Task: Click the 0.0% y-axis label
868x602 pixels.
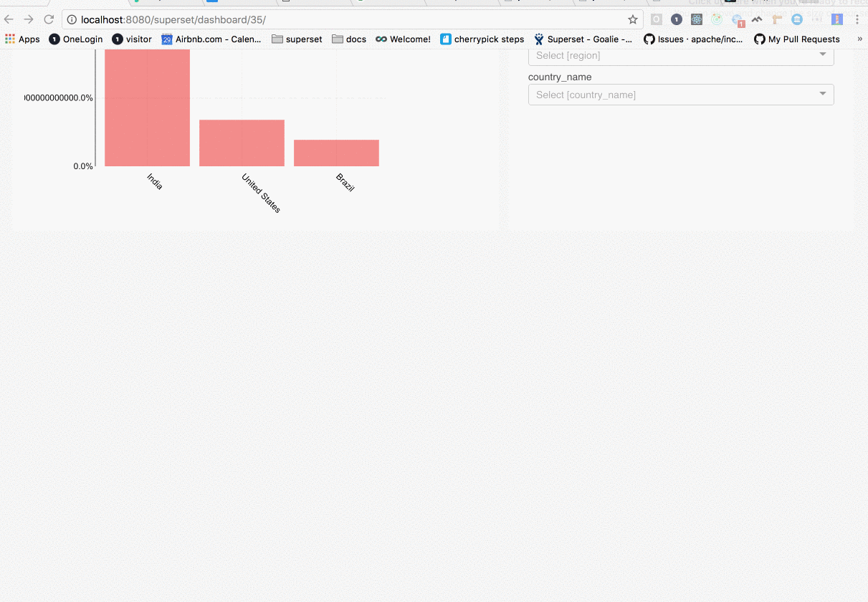Action: click(x=83, y=166)
